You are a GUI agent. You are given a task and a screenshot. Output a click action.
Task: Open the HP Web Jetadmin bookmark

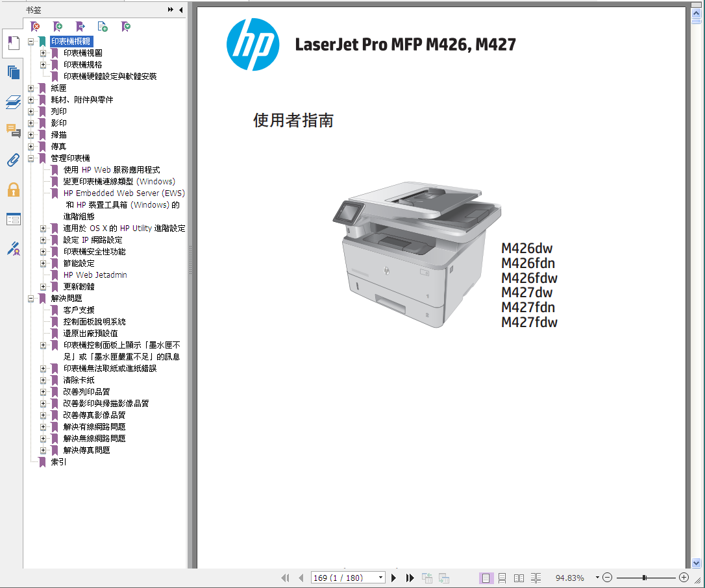click(x=95, y=275)
